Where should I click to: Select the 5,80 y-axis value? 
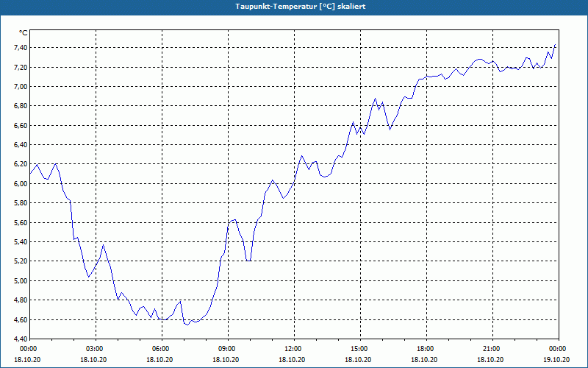(21, 203)
